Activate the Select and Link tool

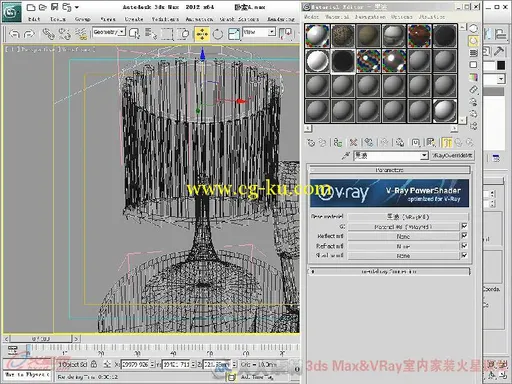click(49, 34)
